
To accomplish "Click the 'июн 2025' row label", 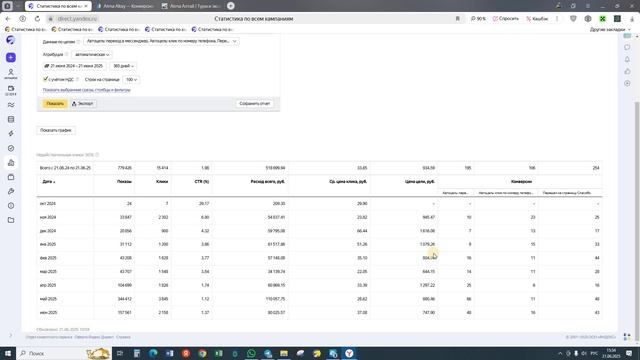I will (48, 313).
